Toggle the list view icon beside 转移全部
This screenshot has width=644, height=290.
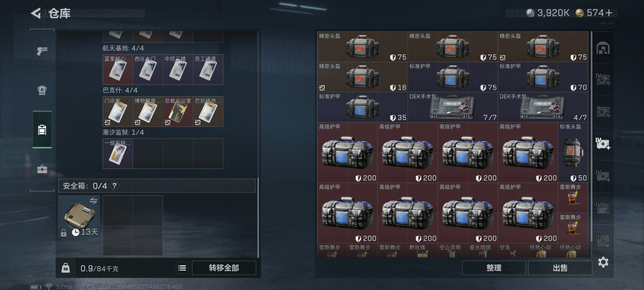[182, 268]
